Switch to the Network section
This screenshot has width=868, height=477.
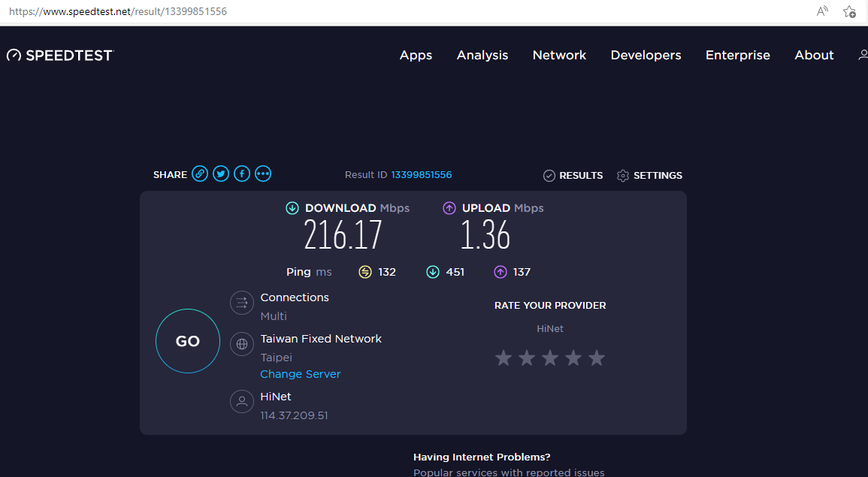point(559,55)
